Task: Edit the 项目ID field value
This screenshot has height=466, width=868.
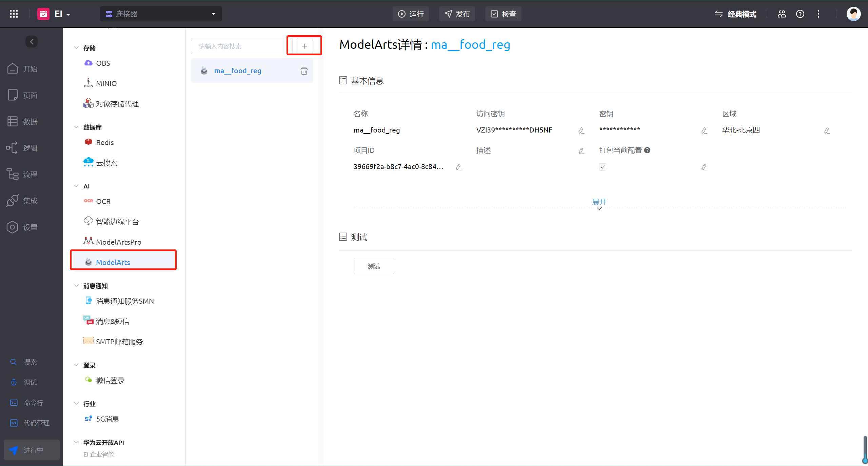Action: (x=459, y=167)
